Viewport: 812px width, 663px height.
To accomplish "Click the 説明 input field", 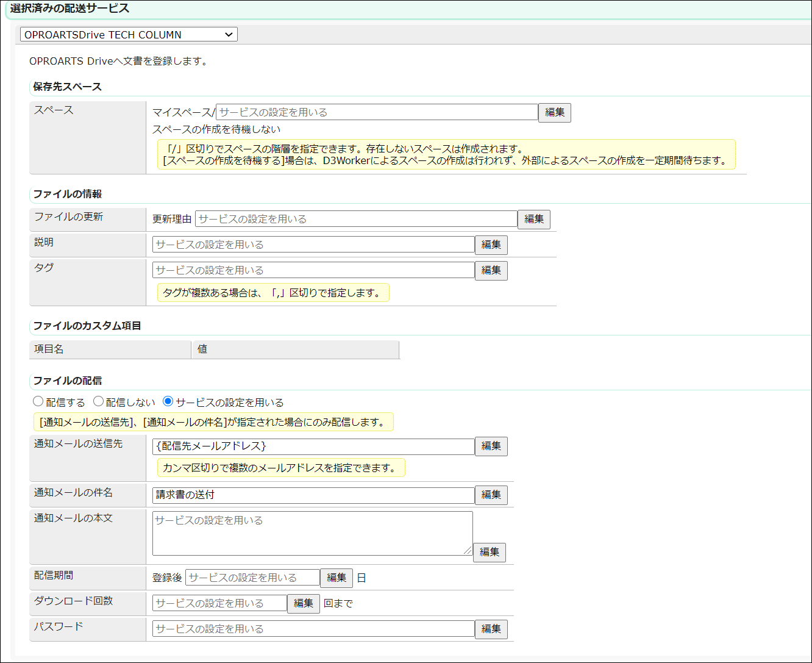I will (313, 245).
